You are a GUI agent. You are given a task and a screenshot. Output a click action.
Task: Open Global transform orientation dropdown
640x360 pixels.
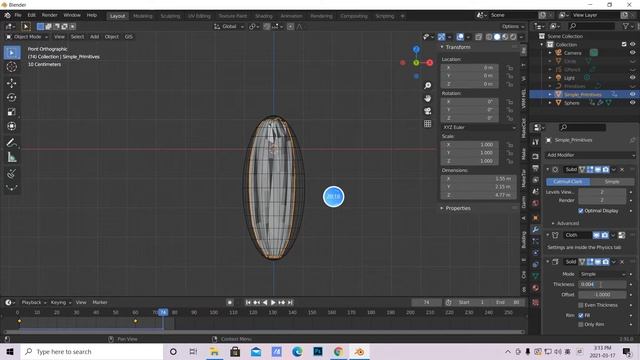229,27
